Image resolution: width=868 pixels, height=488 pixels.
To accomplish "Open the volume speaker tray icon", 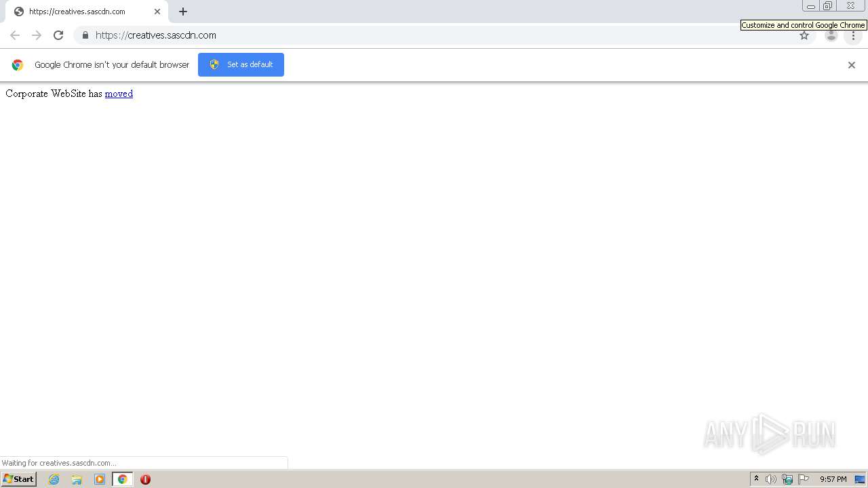I will pyautogui.click(x=771, y=479).
